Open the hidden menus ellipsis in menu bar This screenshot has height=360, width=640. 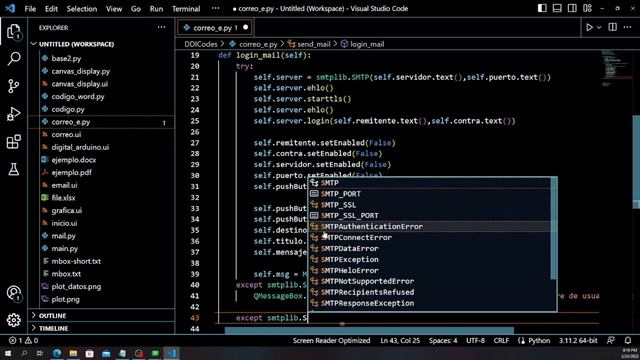[x=216, y=8]
